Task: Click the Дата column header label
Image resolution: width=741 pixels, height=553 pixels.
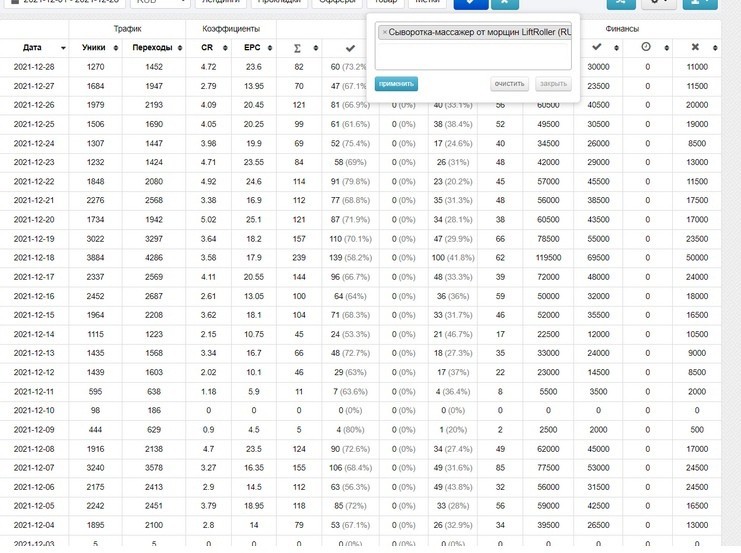Action: tap(32, 48)
